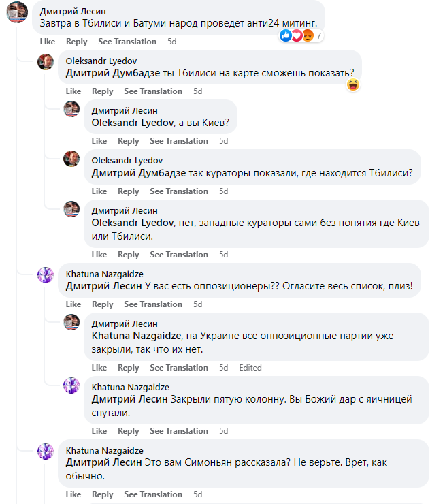Click Khatuna's avatar beside 'Огласите весь список' comment
This screenshot has width=445, height=504.
point(46,275)
